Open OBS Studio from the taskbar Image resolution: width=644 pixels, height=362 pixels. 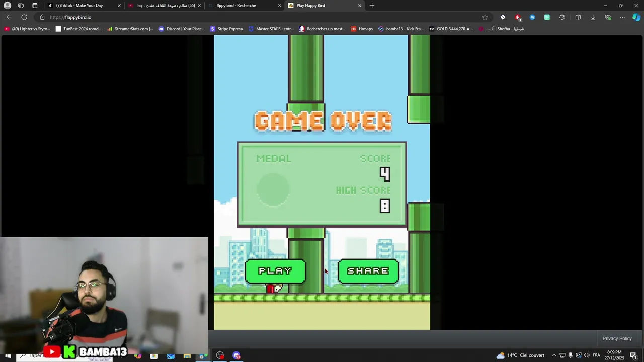[x=220, y=356]
